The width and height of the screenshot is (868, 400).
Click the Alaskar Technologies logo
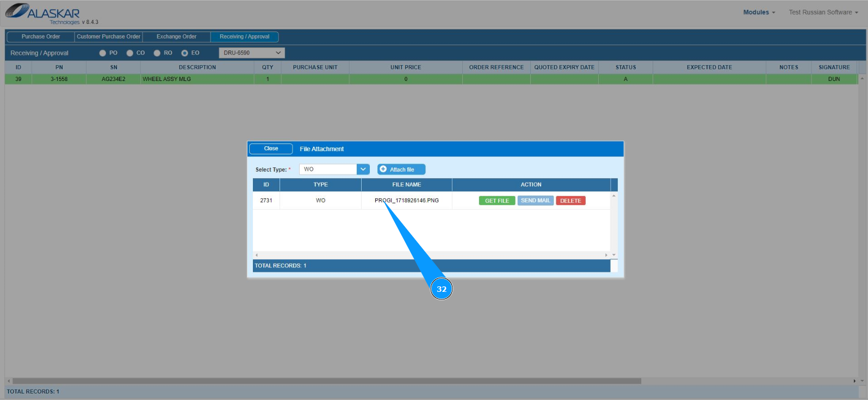click(x=44, y=13)
